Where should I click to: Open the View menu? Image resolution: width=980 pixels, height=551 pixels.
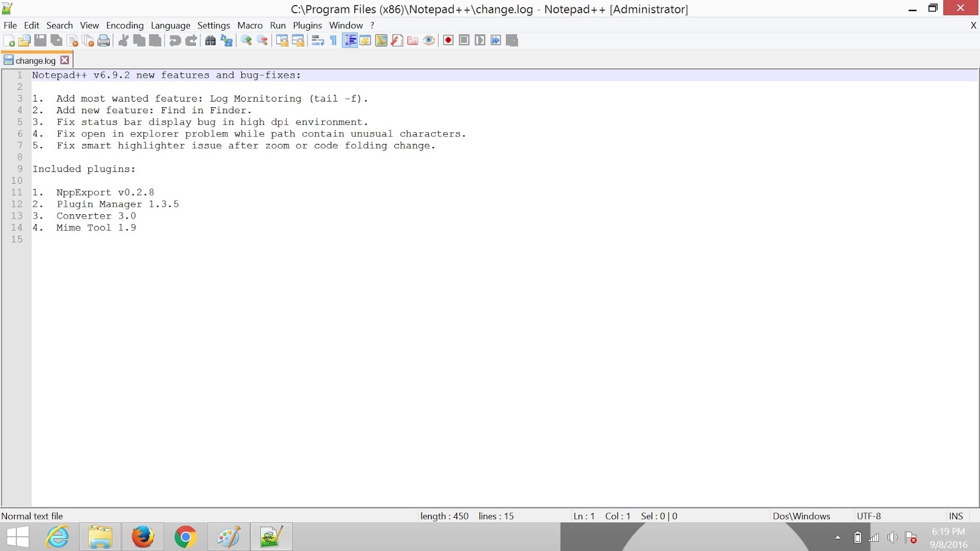click(89, 25)
